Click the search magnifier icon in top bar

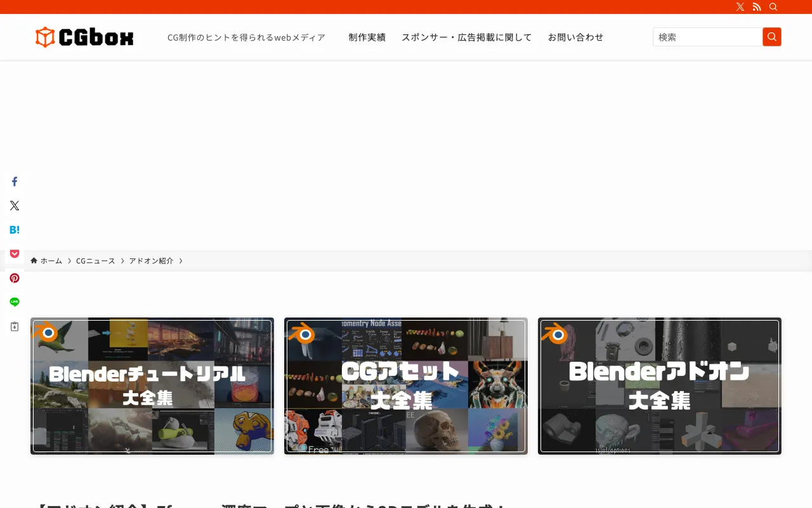(x=773, y=7)
